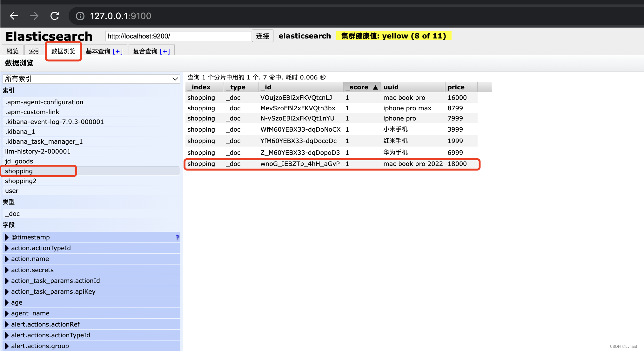This screenshot has width=644, height=351.
Task: Expand the agent_name field filter
Action: click(7, 313)
